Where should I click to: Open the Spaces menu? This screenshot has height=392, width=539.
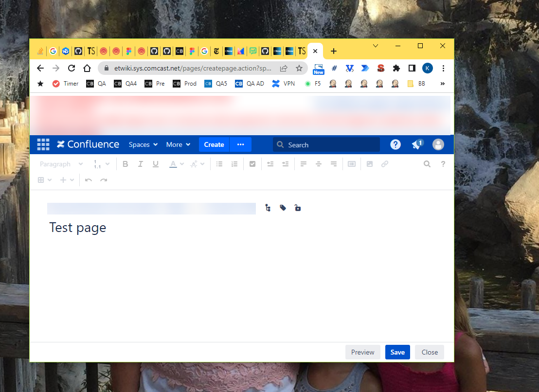pyautogui.click(x=143, y=144)
